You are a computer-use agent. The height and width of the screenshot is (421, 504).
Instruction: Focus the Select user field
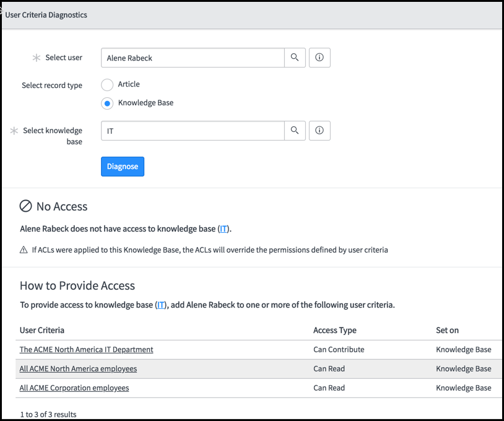pos(193,58)
